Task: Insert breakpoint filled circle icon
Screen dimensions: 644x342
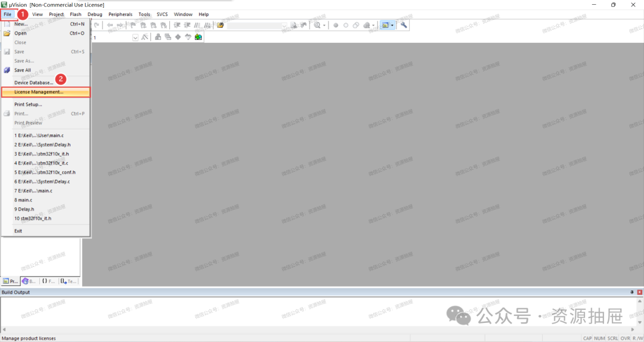Action: (x=336, y=26)
